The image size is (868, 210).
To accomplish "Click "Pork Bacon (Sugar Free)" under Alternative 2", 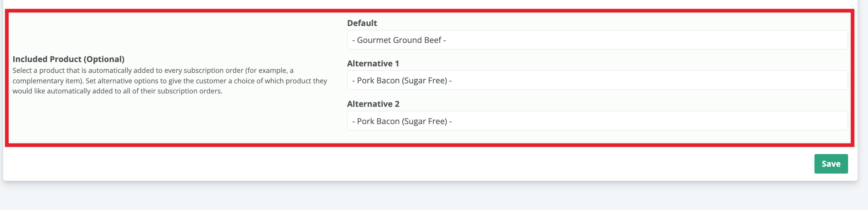I will coord(402,121).
